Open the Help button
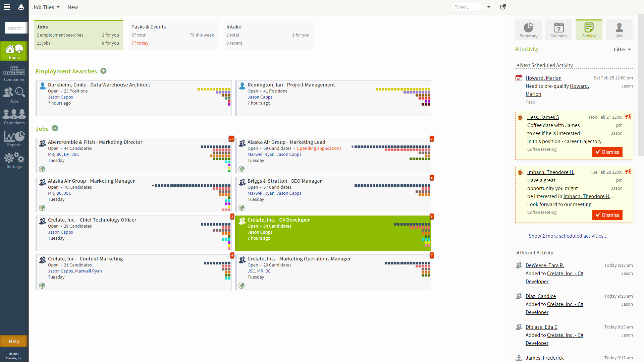Viewport: 644px width, 362px height. (14, 341)
